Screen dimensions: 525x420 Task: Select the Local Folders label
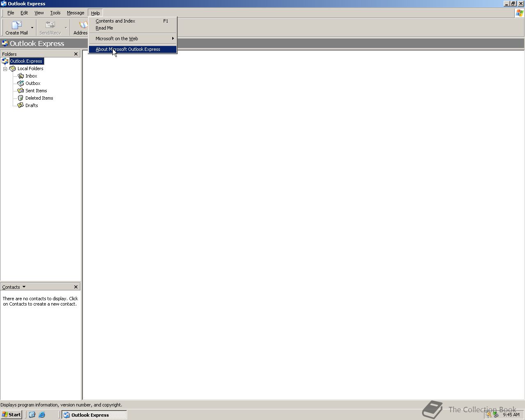point(30,68)
